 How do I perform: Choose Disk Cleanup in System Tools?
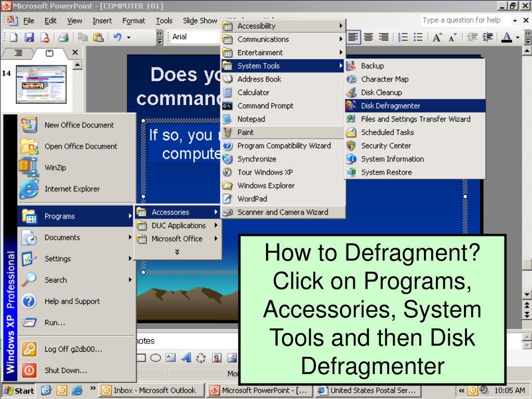(415, 92)
